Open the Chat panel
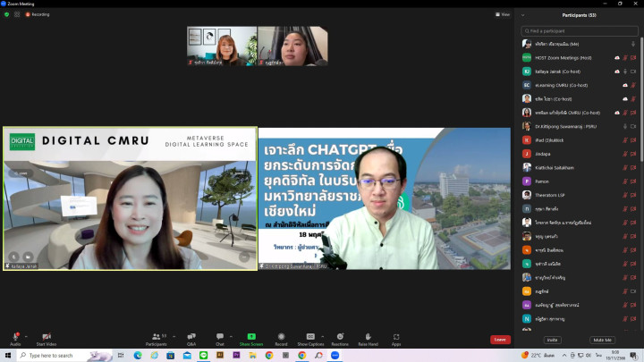Image resolution: width=644 pixels, height=362 pixels. [220, 339]
